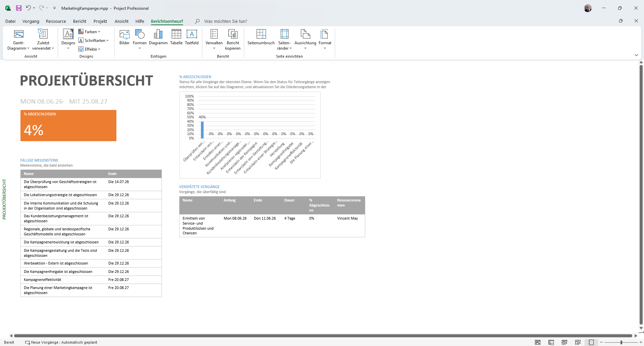The image size is (644, 346).
Task: Open the Ansicht tab
Action: tap(121, 21)
